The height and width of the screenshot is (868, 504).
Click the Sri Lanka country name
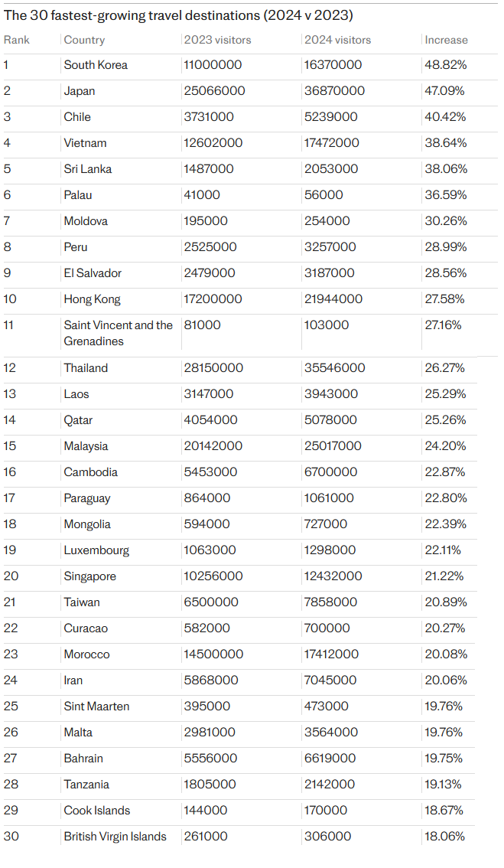[x=87, y=169]
